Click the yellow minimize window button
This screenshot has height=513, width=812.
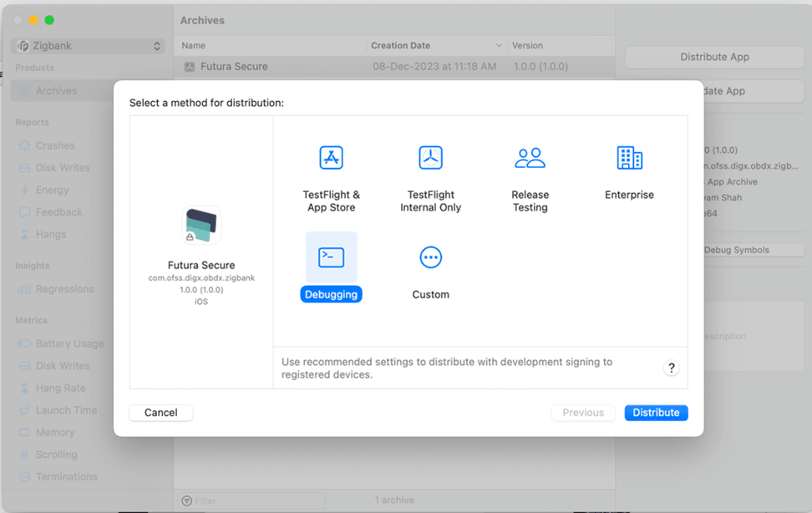tap(33, 20)
